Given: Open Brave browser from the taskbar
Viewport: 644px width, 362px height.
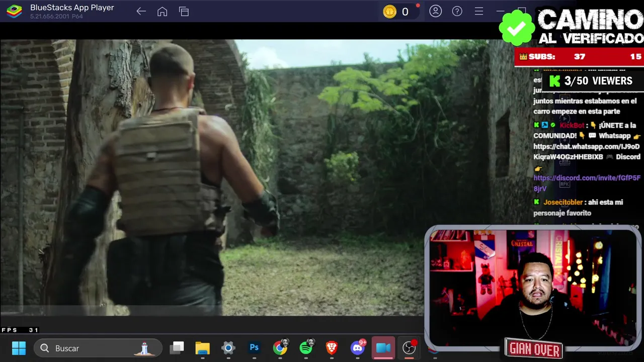Looking at the screenshot, I should point(332,348).
